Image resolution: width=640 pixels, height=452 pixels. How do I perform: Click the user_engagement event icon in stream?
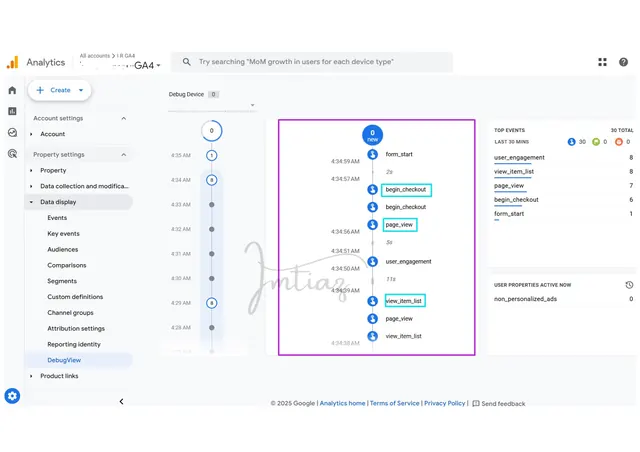(x=372, y=261)
